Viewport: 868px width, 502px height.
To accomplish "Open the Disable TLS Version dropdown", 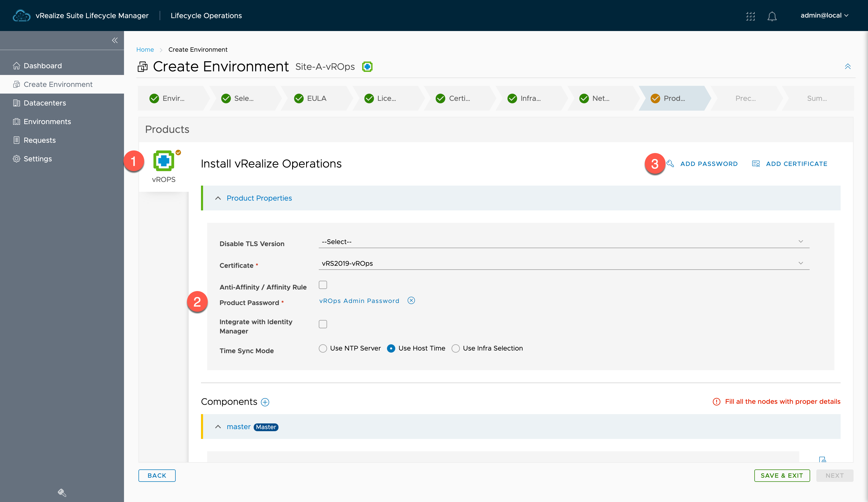I will coord(563,242).
